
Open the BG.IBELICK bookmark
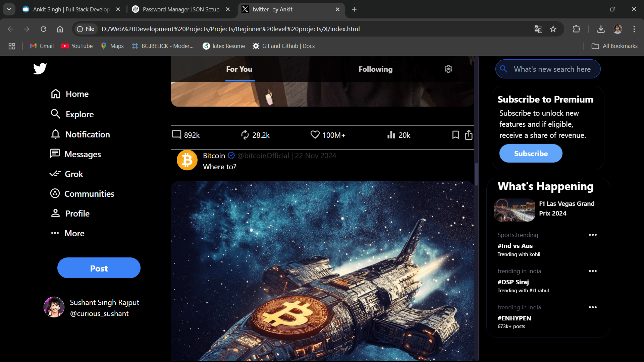point(163,46)
